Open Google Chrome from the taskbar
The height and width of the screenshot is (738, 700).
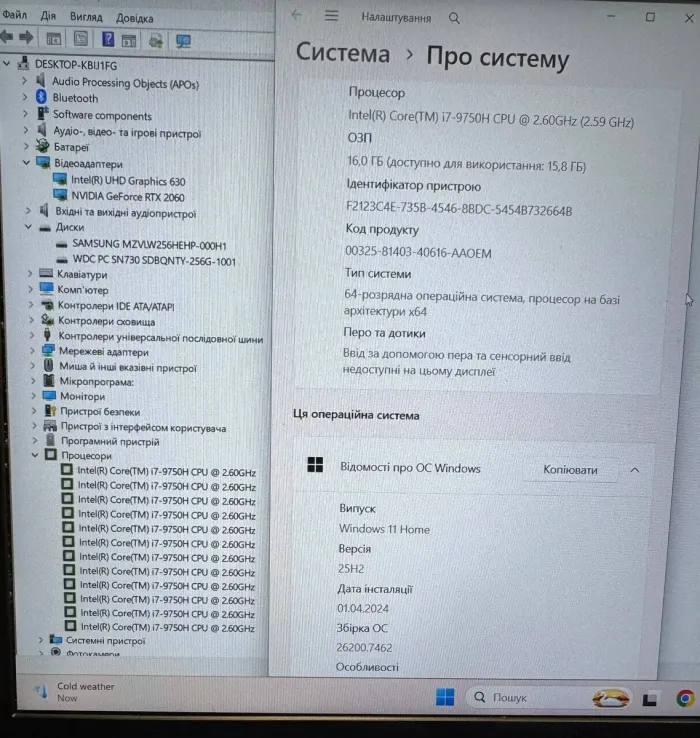[685, 698]
